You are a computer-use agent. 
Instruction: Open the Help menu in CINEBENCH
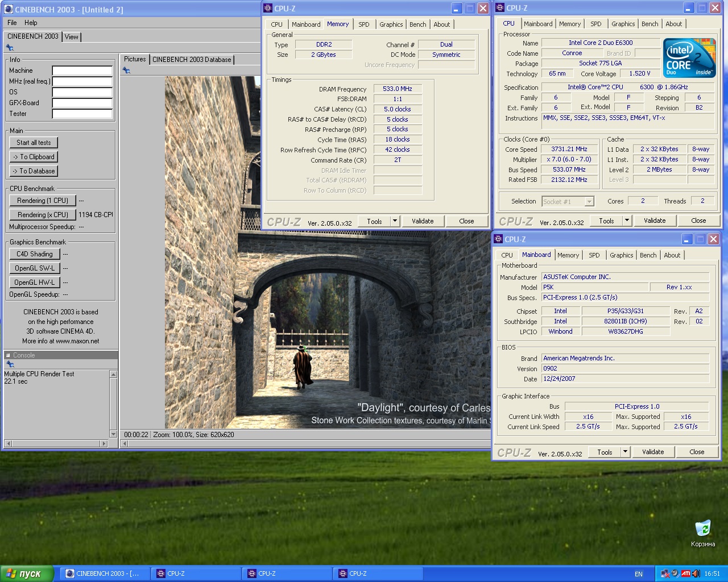click(31, 23)
